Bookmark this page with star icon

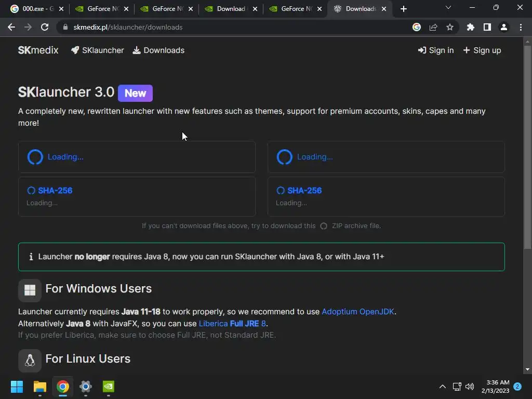450,27
